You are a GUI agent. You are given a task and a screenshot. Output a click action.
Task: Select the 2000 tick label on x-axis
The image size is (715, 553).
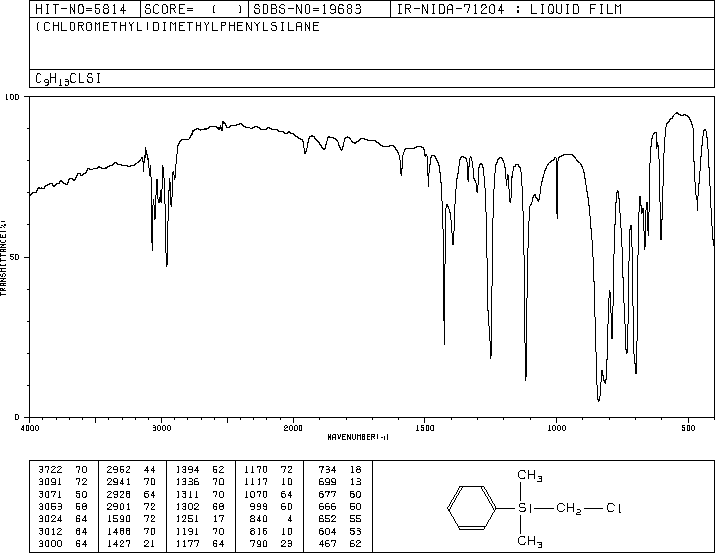pos(293,428)
